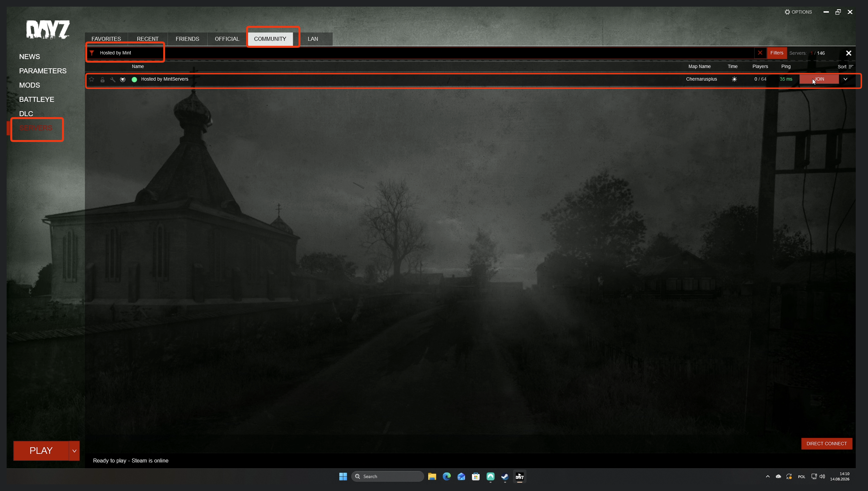The width and height of the screenshot is (868, 491).
Task: Open Steam from the taskbar
Action: (505, 476)
